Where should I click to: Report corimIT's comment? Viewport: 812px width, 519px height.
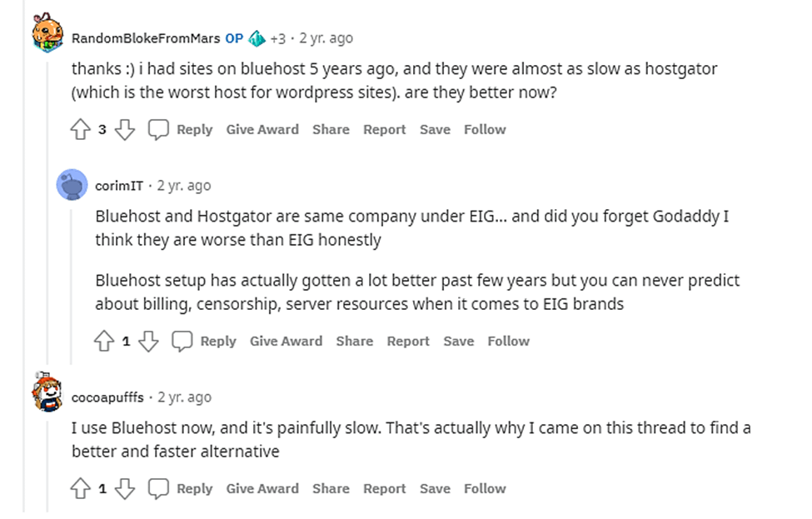(408, 341)
